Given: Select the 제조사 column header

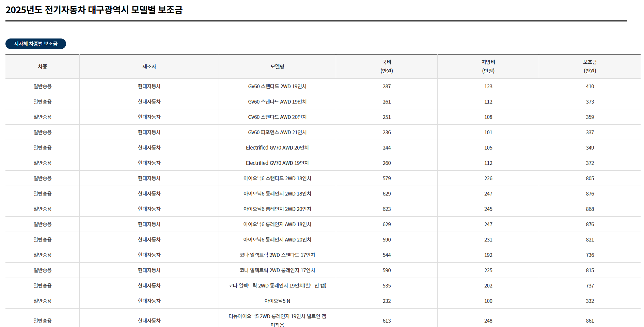Looking at the screenshot, I should (x=149, y=66).
